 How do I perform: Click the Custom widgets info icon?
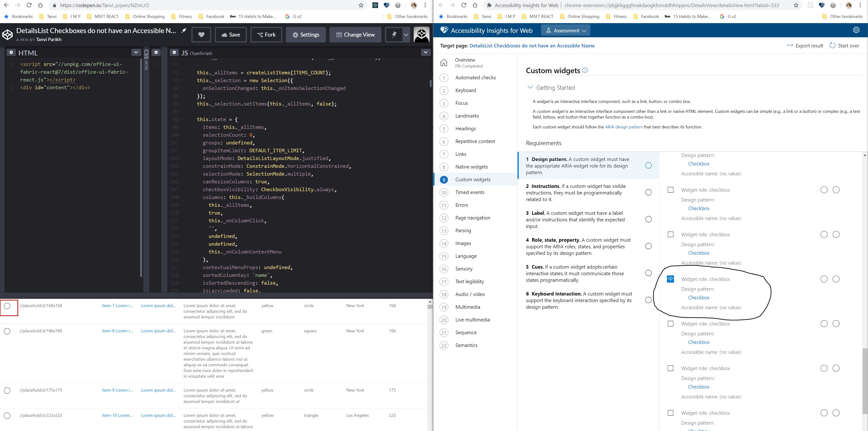[x=585, y=70]
